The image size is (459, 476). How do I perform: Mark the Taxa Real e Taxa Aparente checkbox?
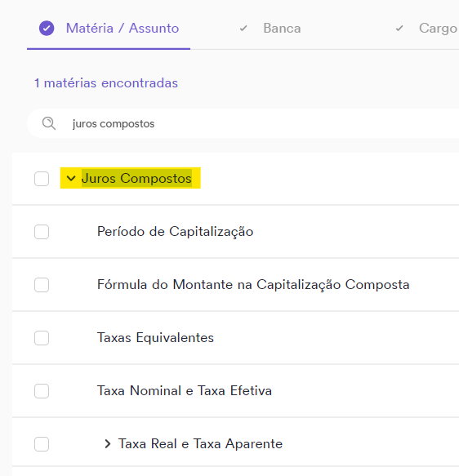pyautogui.click(x=42, y=444)
